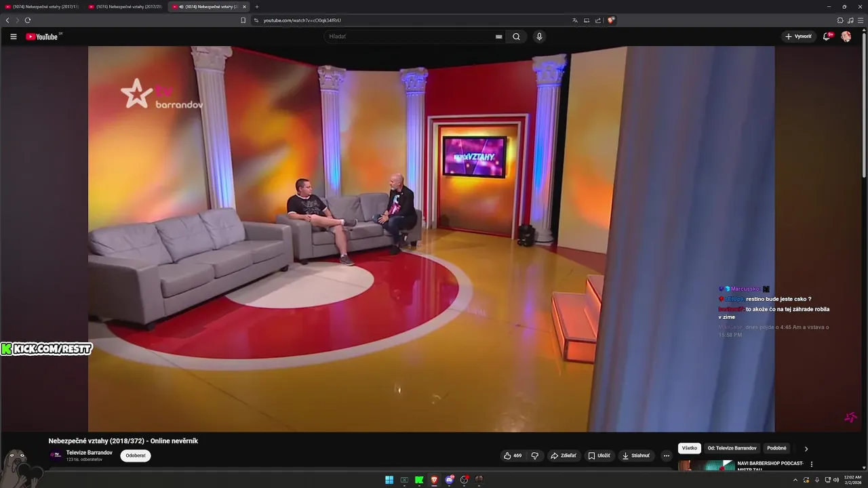Select Od: Televize Barrandov chip
The height and width of the screenshot is (488, 868).
(x=732, y=448)
